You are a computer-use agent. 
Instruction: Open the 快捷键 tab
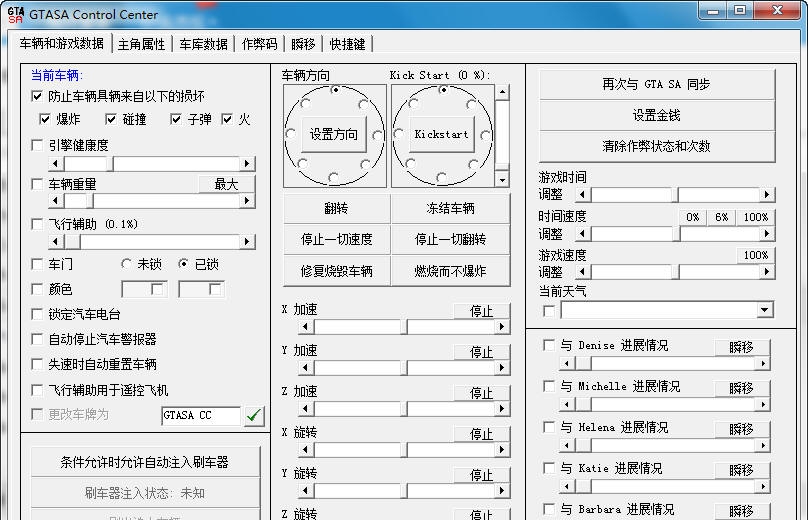pyautogui.click(x=347, y=44)
